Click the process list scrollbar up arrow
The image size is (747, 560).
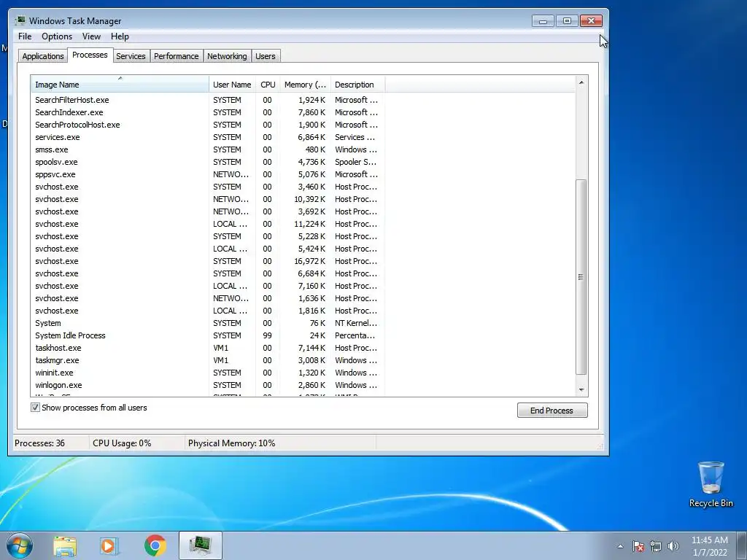pyautogui.click(x=581, y=82)
